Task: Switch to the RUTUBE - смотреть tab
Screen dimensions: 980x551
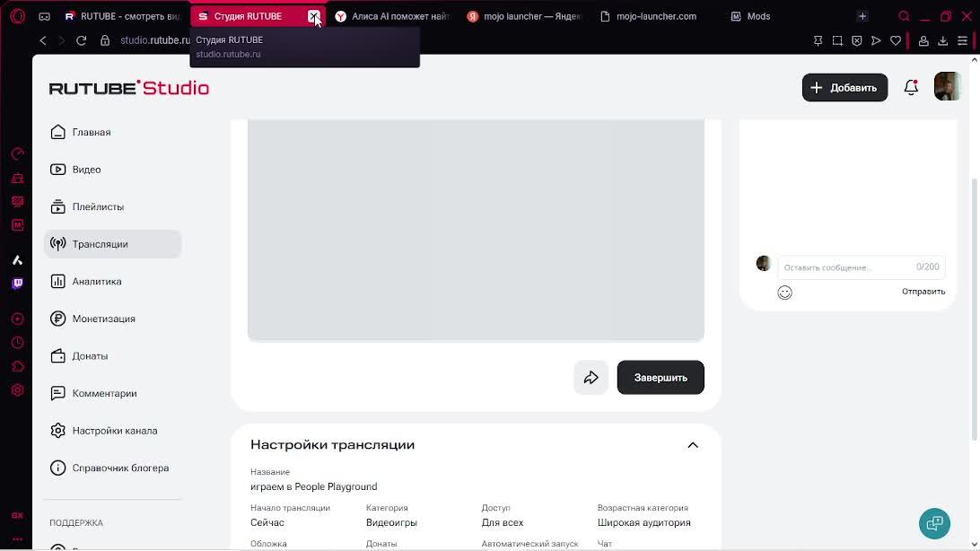Action: click(123, 16)
